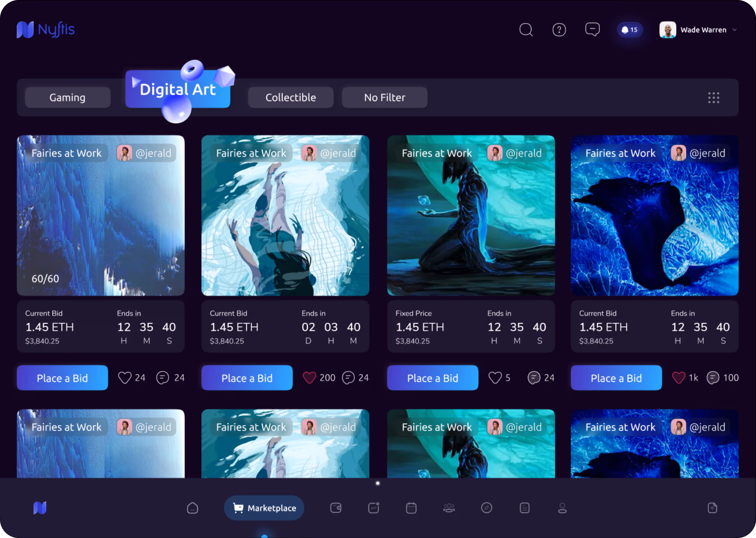The width and height of the screenshot is (756, 538).
Task: Open notifications bell showing 15
Action: click(629, 30)
